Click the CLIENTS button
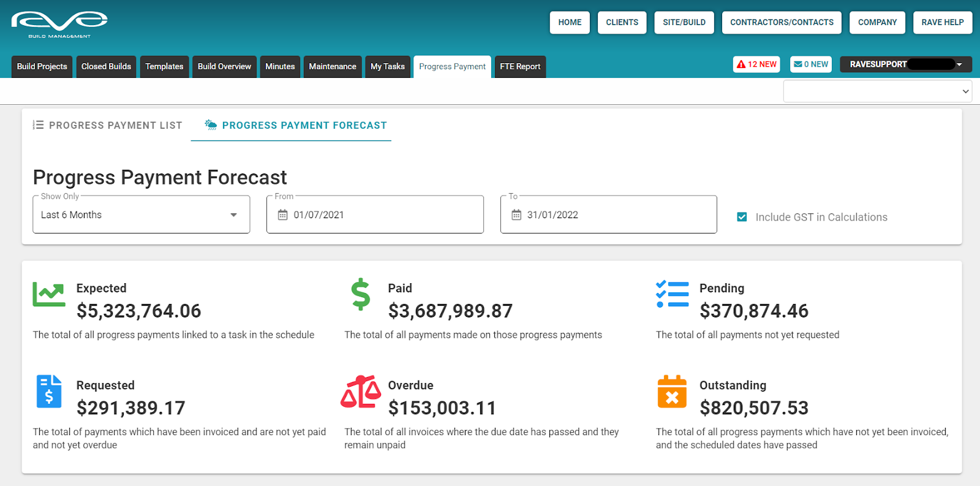The width and height of the screenshot is (980, 486). click(x=622, y=23)
